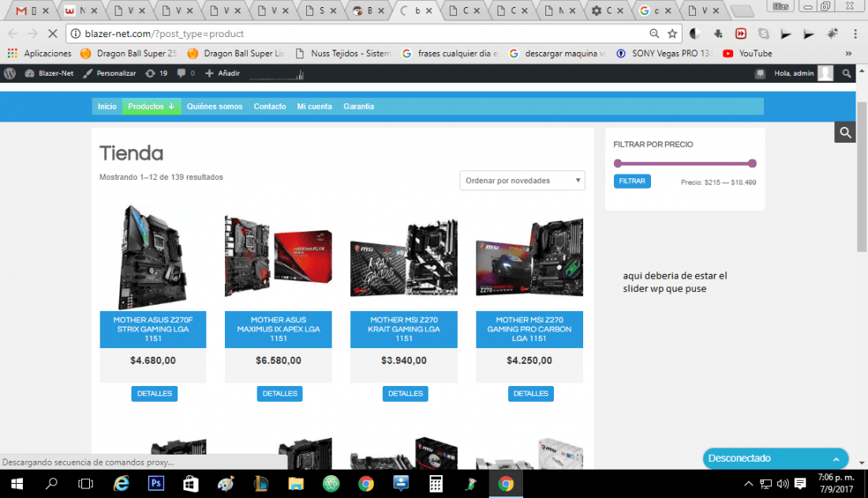Open the Quiénes somos page
868x498 pixels.
point(214,107)
